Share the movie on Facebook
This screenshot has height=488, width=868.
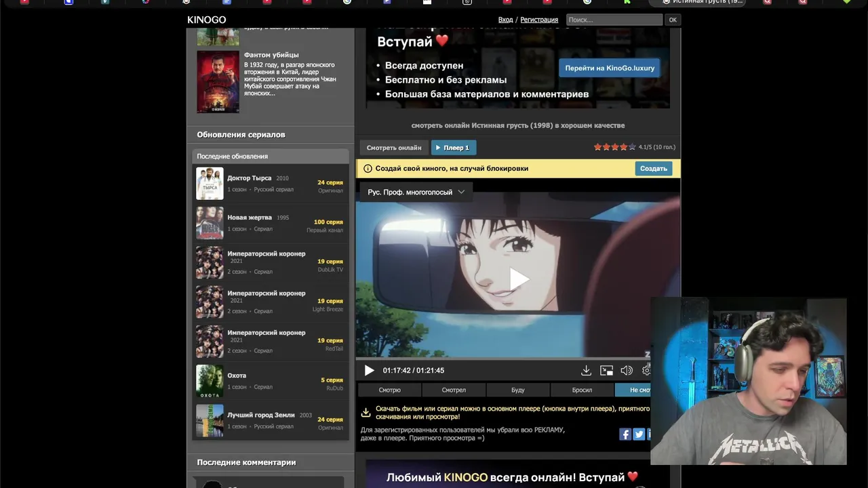(x=625, y=434)
